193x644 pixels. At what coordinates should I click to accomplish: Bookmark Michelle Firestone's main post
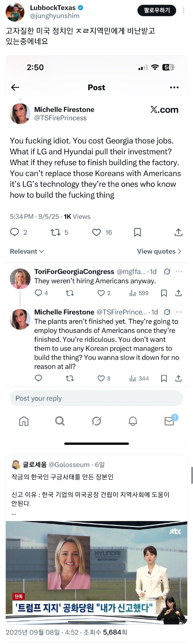coord(137,232)
